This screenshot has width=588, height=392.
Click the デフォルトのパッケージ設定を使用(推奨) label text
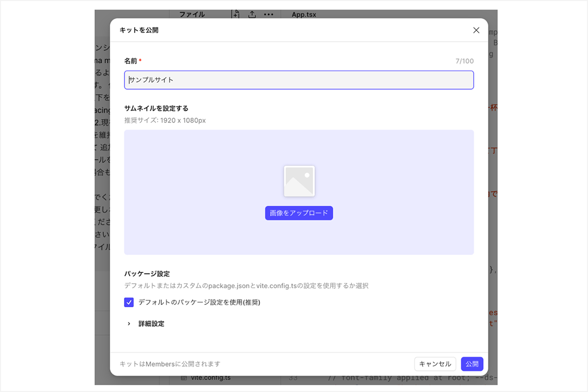(199, 302)
